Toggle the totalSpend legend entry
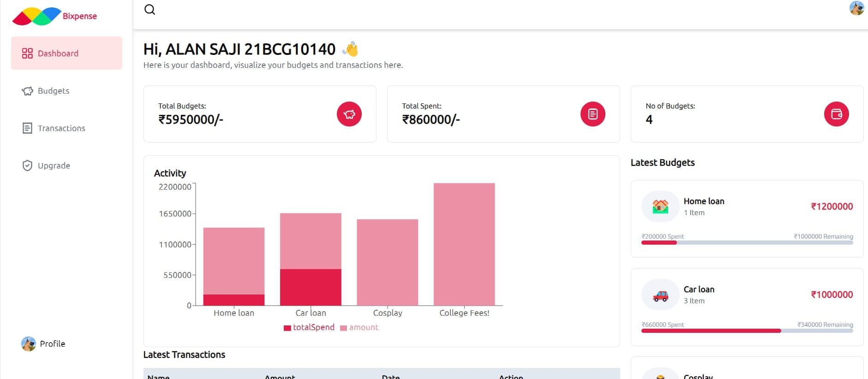Screen dimensions: 868x379 (309, 327)
